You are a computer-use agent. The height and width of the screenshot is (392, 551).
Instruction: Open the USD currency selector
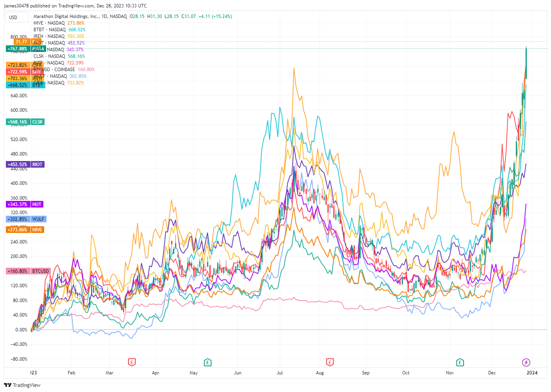click(x=17, y=17)
